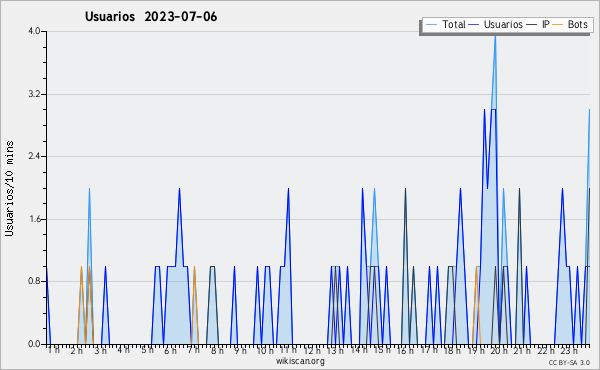Click the '16 h' x-axis label
The height and width of the screenshot is (370, 600).
coord(406,350)
